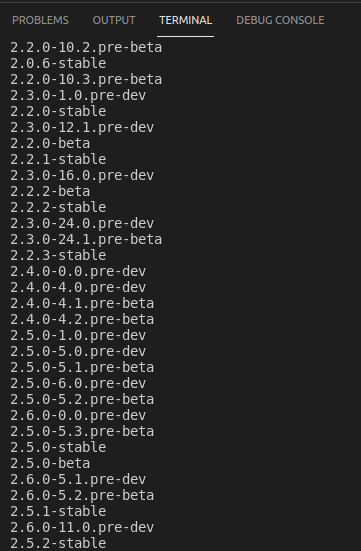This screenshot has width=361, height=551.
Task: Switch to the PROBLEMS tab
Action: click(40, 20)
